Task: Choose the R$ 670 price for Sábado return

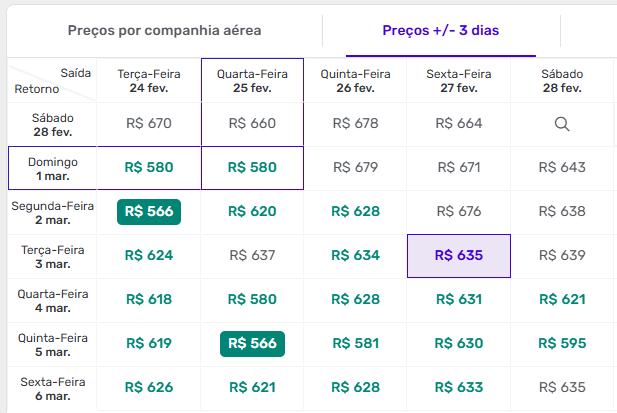Action: click(149, 124)
